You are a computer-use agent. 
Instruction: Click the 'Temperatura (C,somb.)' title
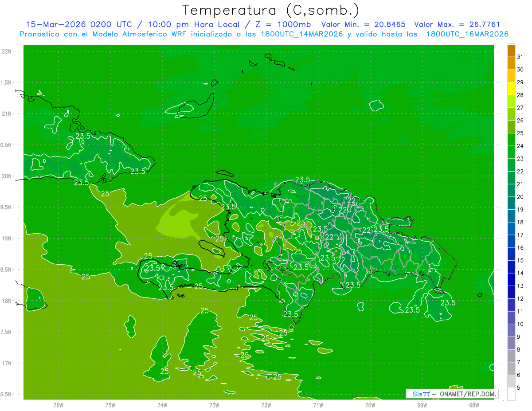point(271,10)
